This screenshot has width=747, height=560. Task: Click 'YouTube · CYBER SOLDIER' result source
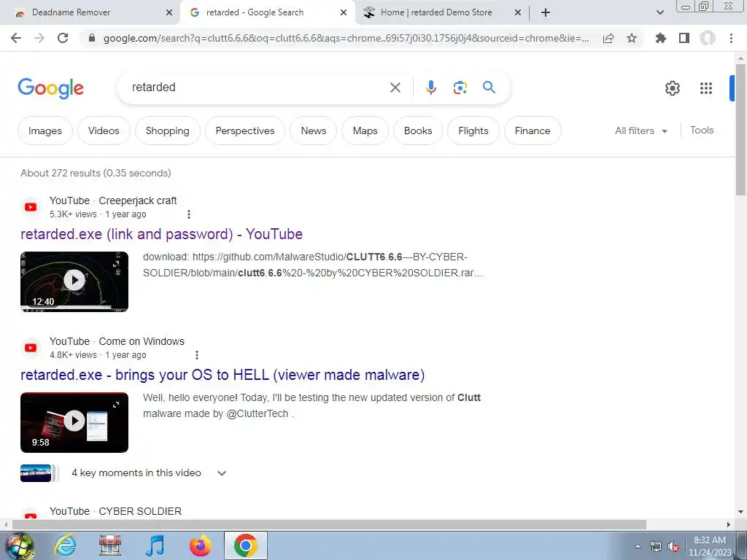pos(115,511)
